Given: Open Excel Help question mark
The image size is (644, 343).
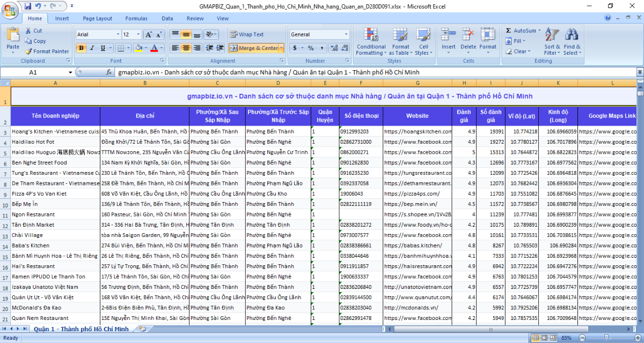Looking at the screenshot, I should coord(608,18).
